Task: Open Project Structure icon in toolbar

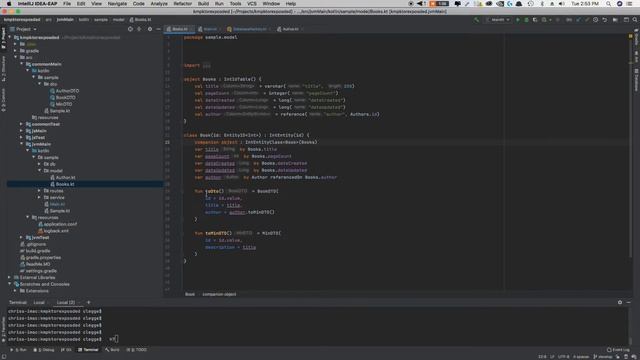Action: pos(615,20)
